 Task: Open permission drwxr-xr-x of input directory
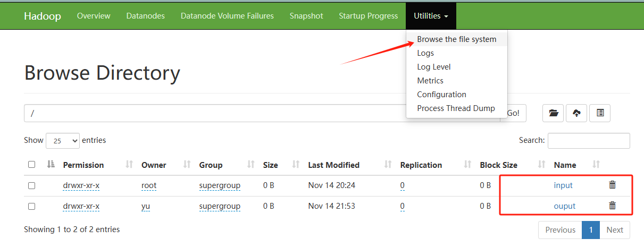click(81, 185)
